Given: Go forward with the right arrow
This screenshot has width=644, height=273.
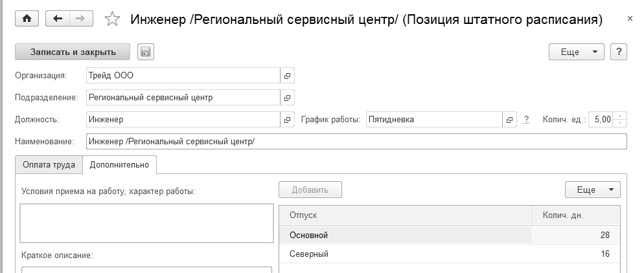Looking at the screenshot, I should [x=80, y=19].
